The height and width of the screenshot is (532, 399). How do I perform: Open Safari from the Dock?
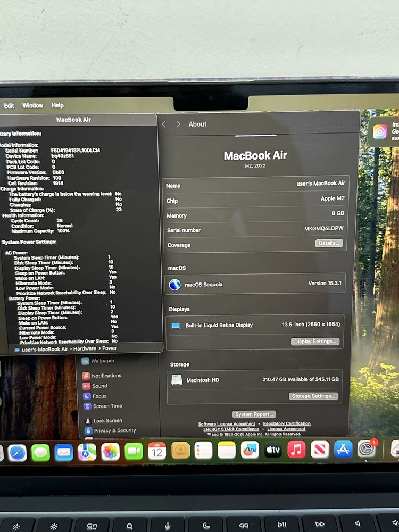pyautogui.click(x=17, y=453)
